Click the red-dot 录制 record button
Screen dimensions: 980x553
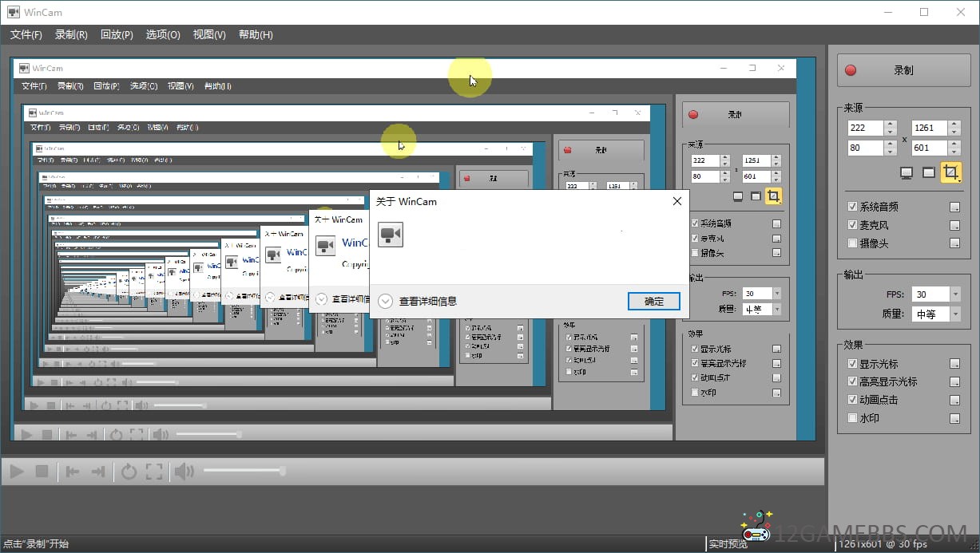pos(903,70)
